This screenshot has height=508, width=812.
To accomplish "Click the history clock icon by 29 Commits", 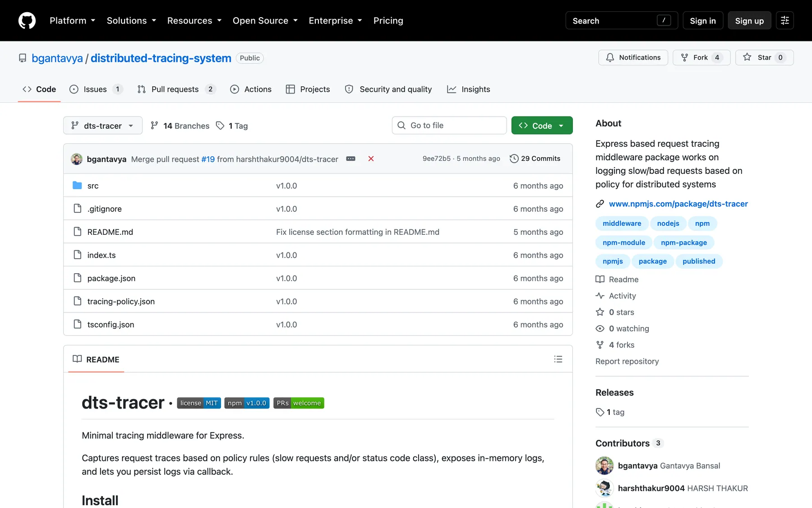I will pyautogui.click(x=514, y=158).
